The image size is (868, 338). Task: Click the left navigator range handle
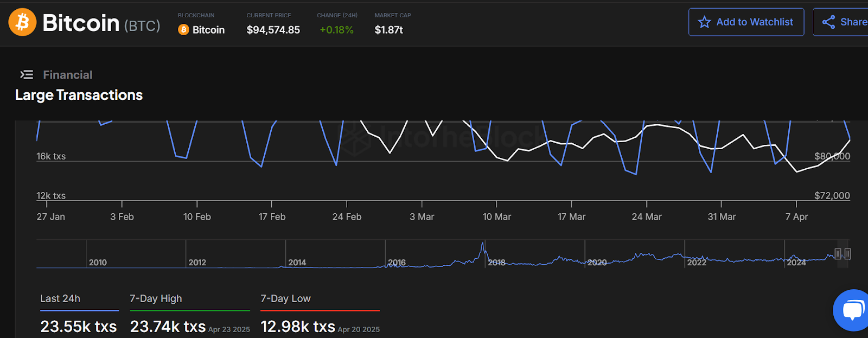838,254
